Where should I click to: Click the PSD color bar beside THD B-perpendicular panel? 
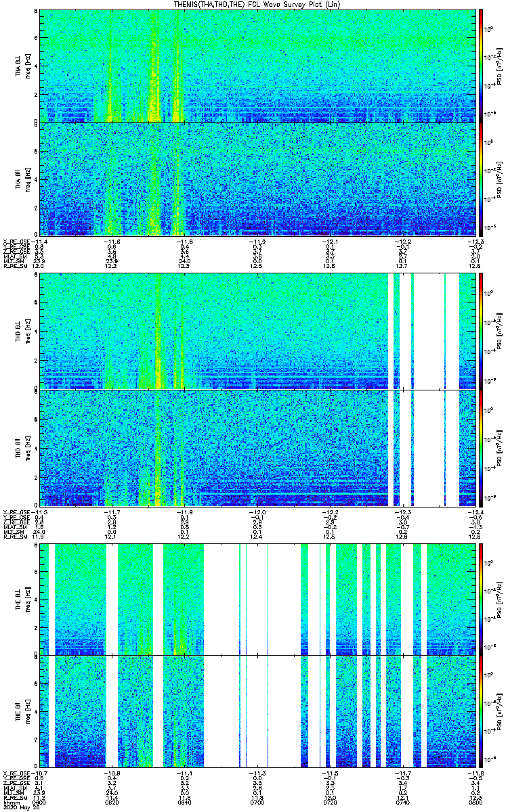point(481,331)
